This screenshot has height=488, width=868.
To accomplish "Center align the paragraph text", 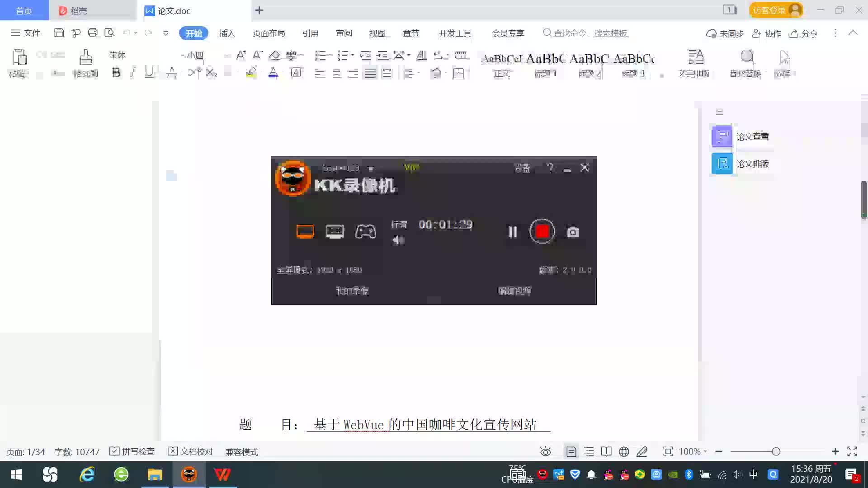I will (x=336, y=73).
